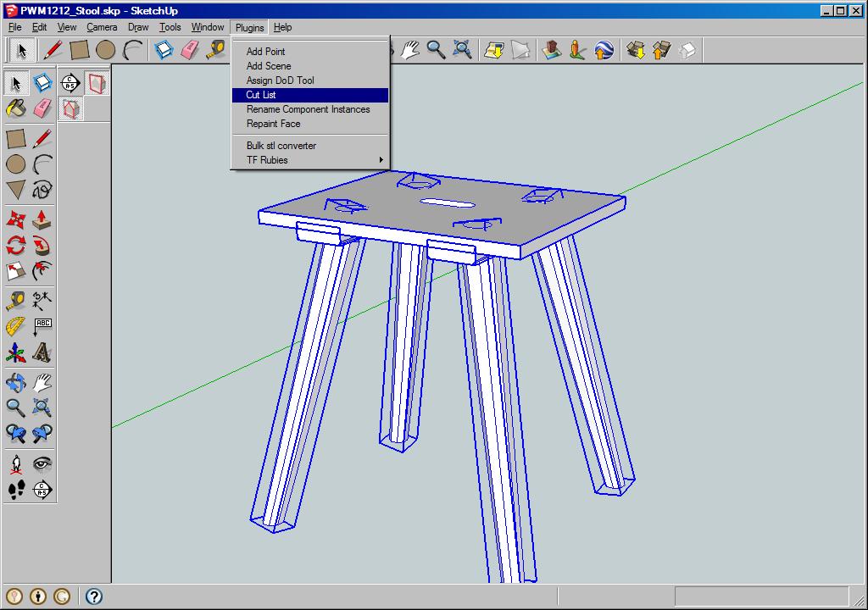Pick Arc tool in top toolbar
This screenshot has width=868, height=610.
point(132,50)
